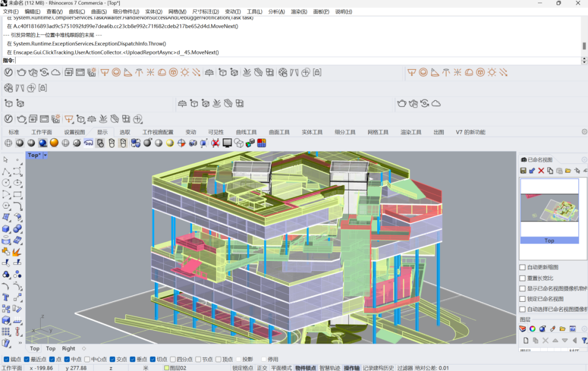Open toolbar tabs gear options at right
The height and width of the screenshot is (371, 588).
584,132
